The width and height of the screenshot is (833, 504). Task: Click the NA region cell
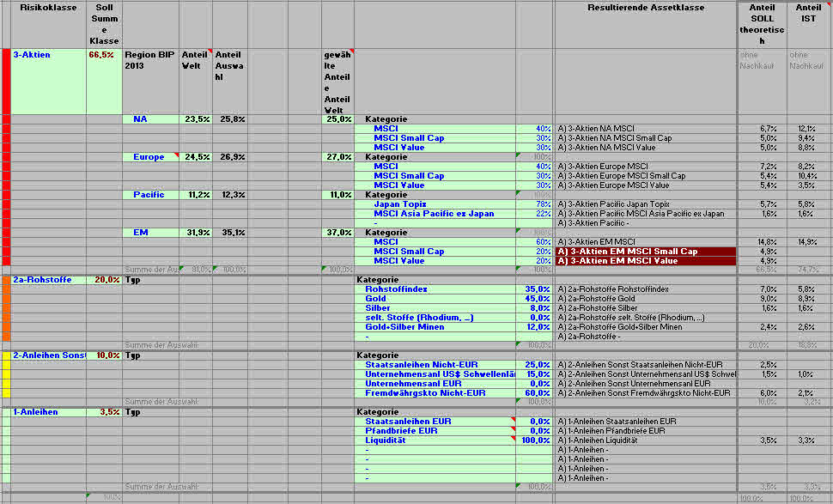pos(151,119)
